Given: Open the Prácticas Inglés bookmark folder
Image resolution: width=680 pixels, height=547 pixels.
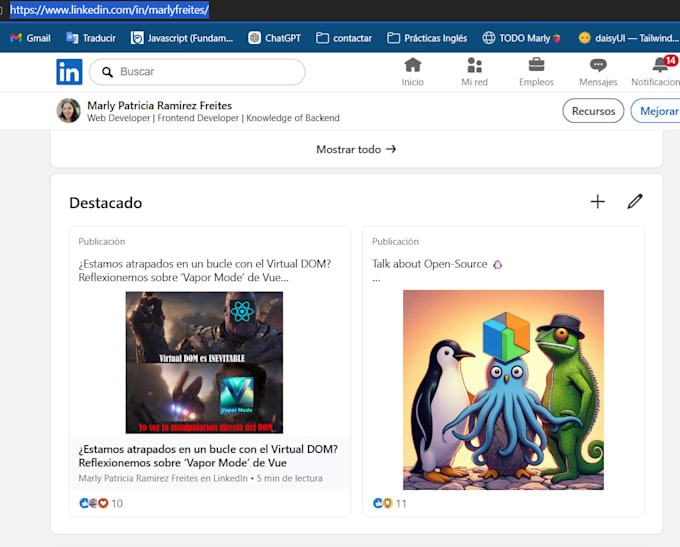Looking at the screenshot, I should [x=427, y=38].
